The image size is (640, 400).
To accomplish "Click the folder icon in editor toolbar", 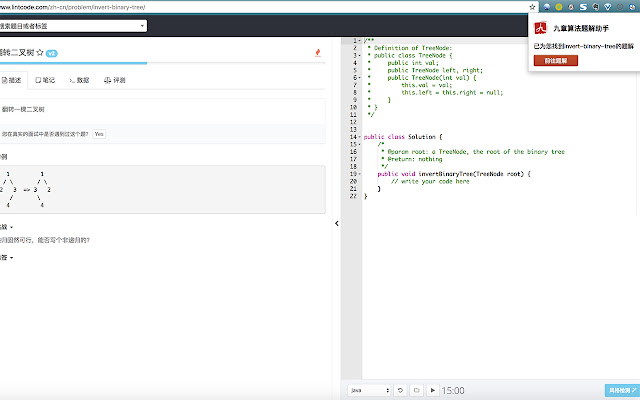I will (x=416, y=390).
